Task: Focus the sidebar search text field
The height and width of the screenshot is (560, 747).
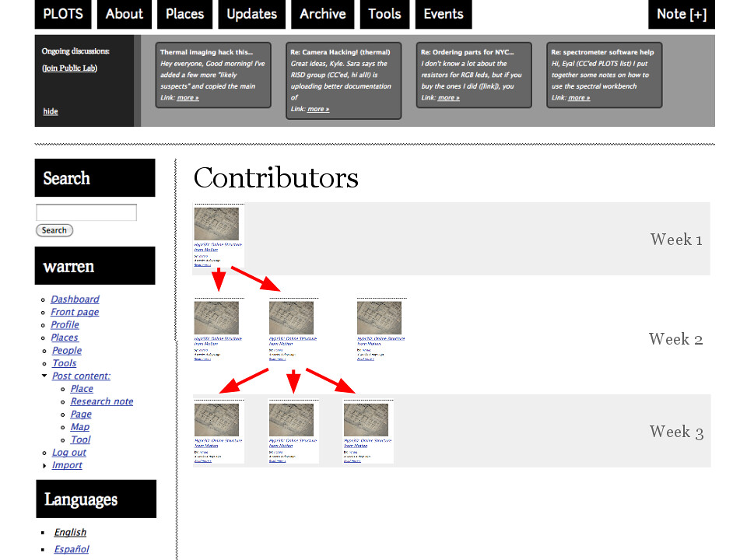Action: coord(86,212)
